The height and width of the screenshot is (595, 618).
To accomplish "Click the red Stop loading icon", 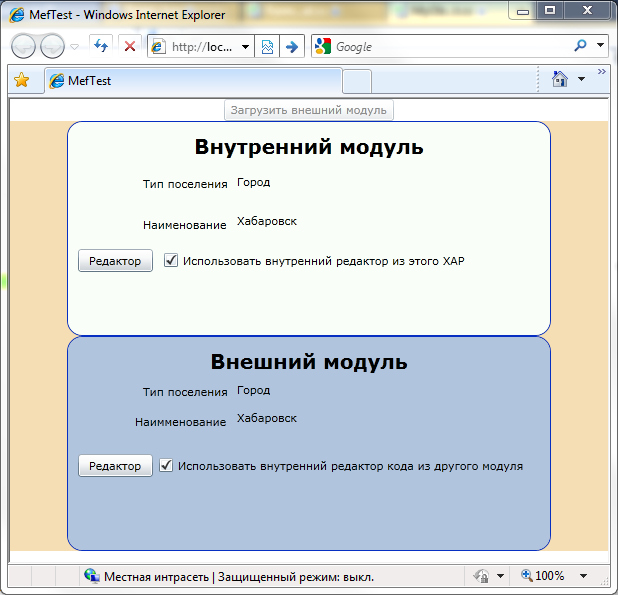I will click(130, 46).
